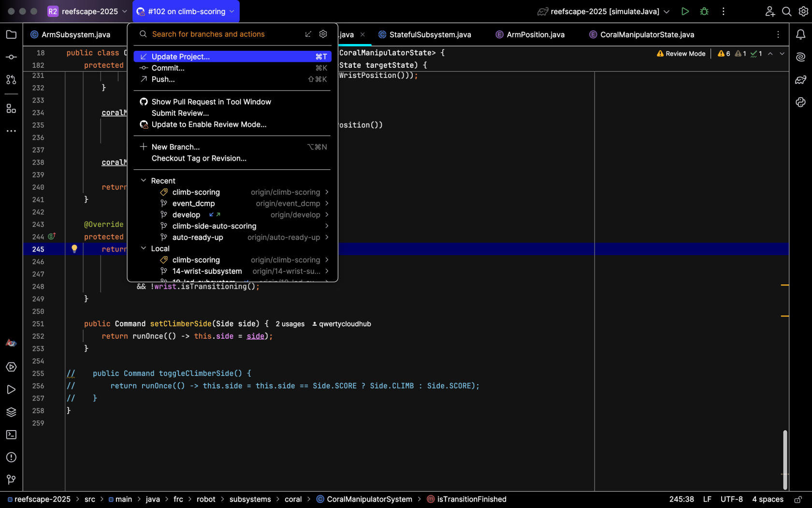Open the Pull Requests tool window icon
812x508 pixels.
point(11,80)
